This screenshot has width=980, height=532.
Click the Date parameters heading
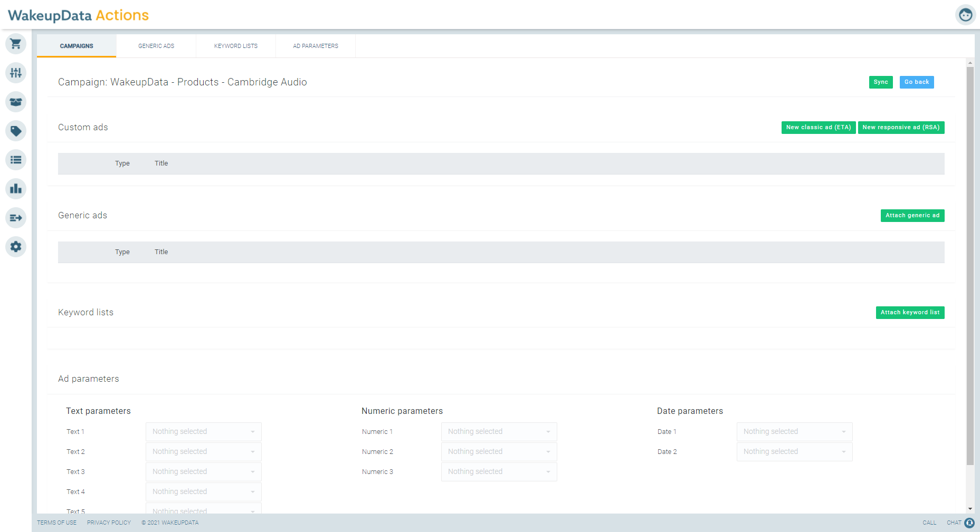[690, 411]
